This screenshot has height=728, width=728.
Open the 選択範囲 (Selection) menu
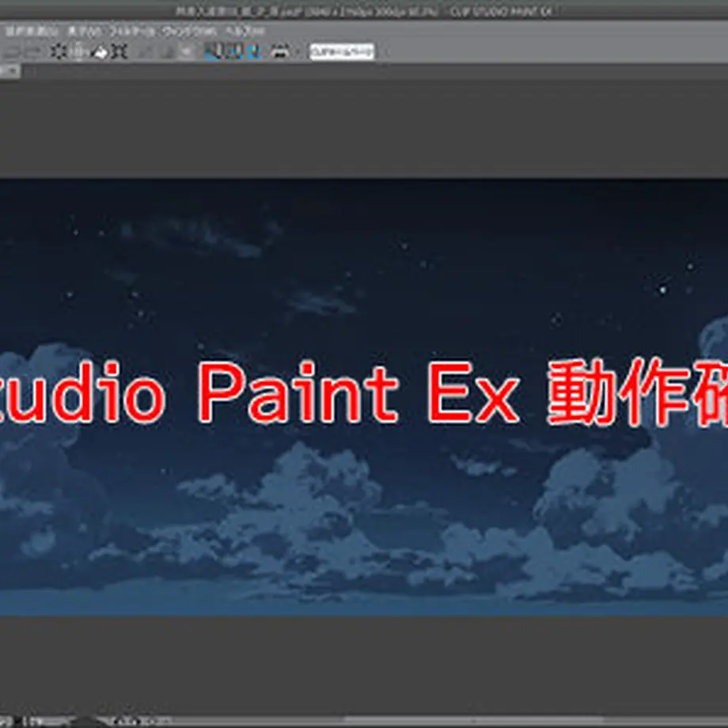tap(32, 32)
